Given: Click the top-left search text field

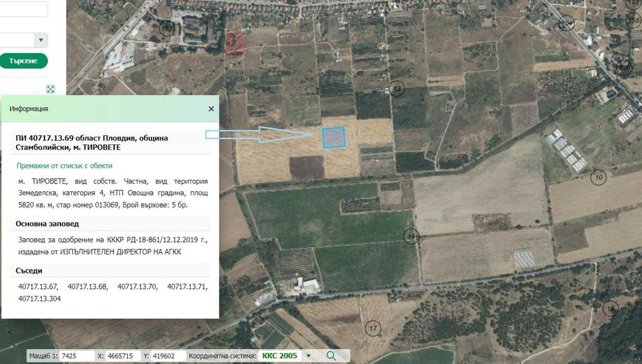Looking at the screenshot, I should coord(24,8).
